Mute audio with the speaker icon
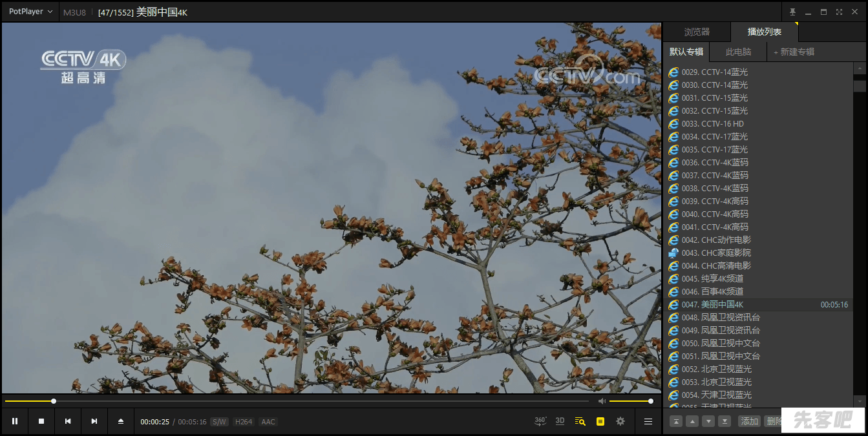The image size is (868, 436). coord(602,401)
